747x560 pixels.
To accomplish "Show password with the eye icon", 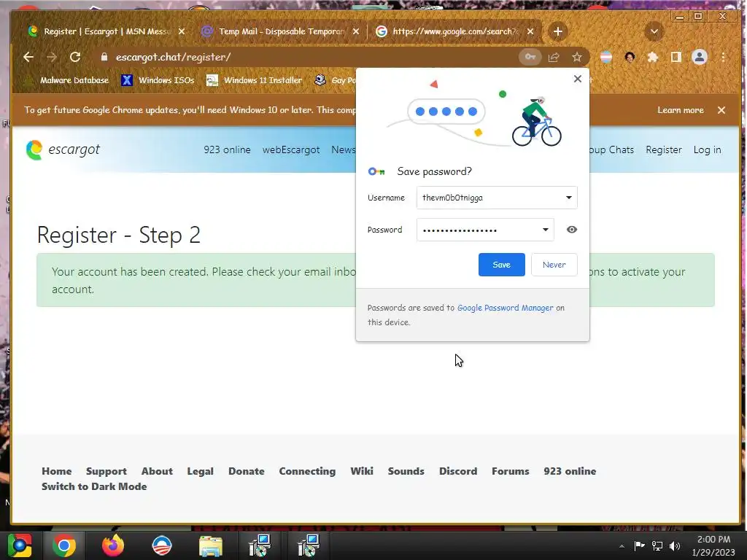I will click(572, 230).
